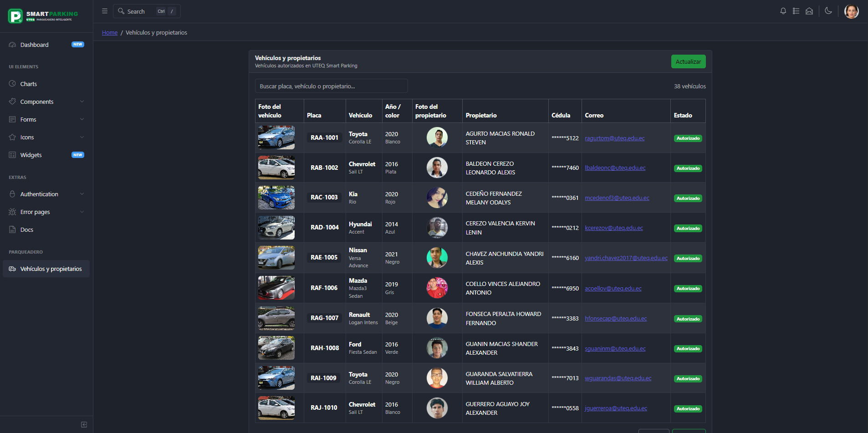Click the hamburger menu icon in header

[x=105, y=11]
